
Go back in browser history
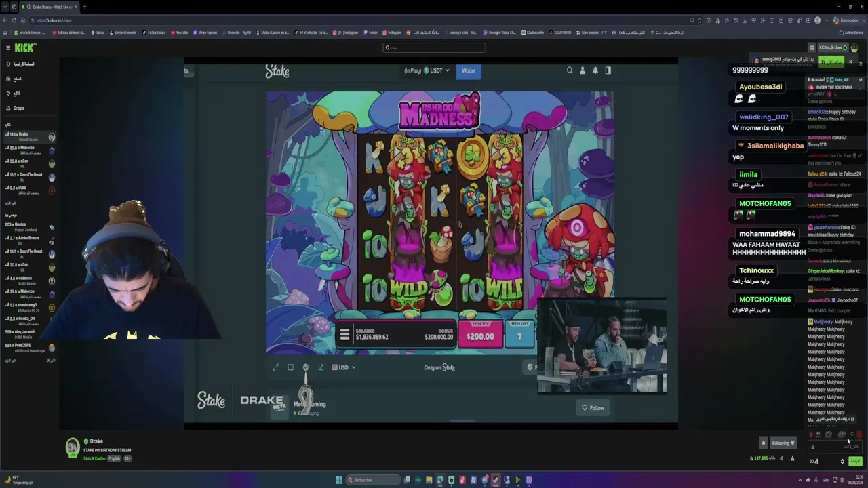6,20
